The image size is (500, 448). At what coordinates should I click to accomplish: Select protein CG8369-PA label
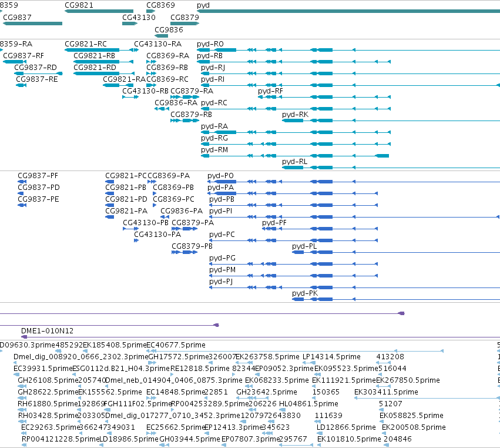pyautogui.click(x=169, y=176)
